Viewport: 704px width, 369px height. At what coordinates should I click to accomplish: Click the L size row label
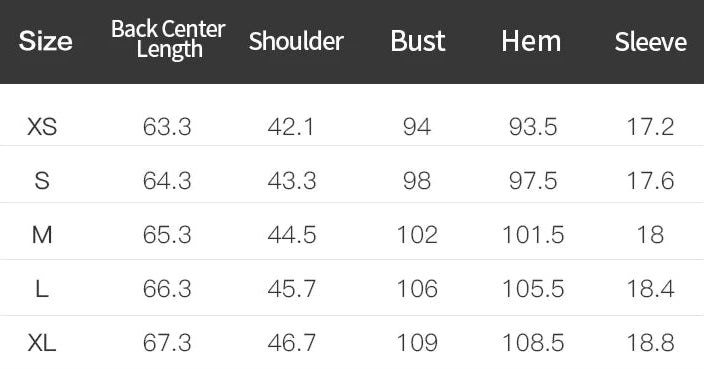point(42,289)
